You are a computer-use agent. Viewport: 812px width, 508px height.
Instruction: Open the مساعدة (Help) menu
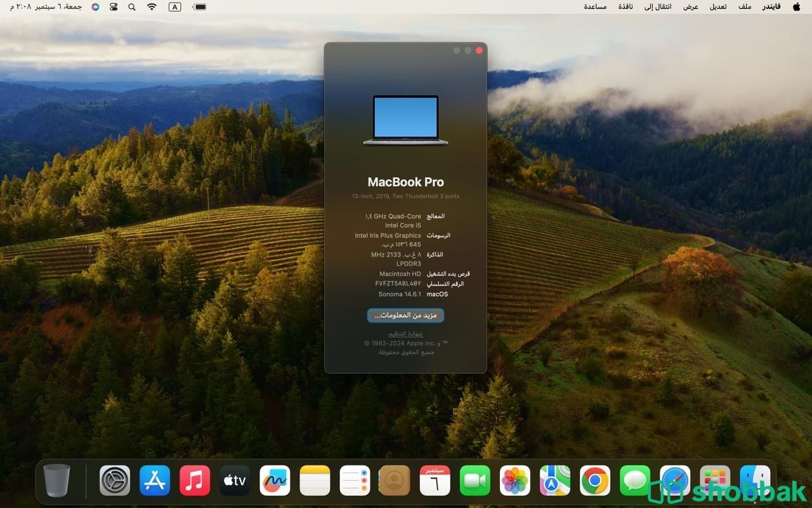coord(595,6)
